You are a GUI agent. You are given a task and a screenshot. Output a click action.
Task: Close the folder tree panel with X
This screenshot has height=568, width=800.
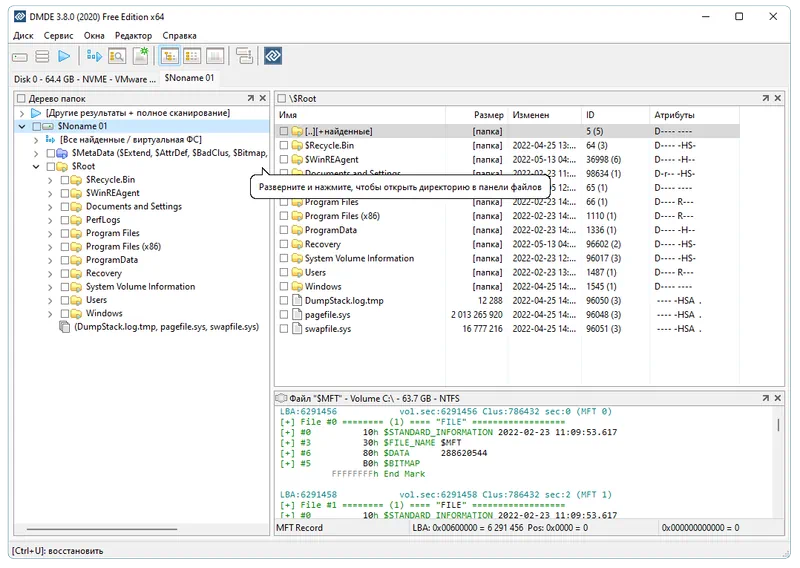coord(263,99)
